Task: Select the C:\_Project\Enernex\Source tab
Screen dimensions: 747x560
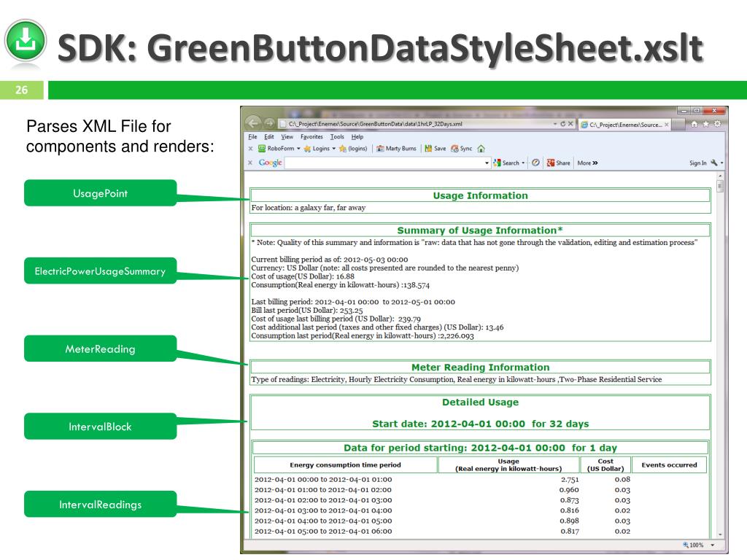Action: click(624, 125)
